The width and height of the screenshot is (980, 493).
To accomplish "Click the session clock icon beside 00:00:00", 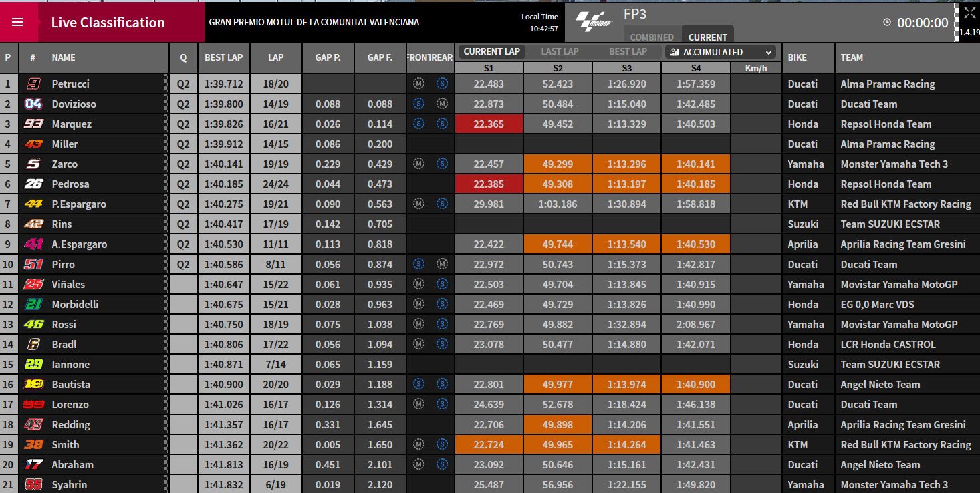I will tap(887, 22).
